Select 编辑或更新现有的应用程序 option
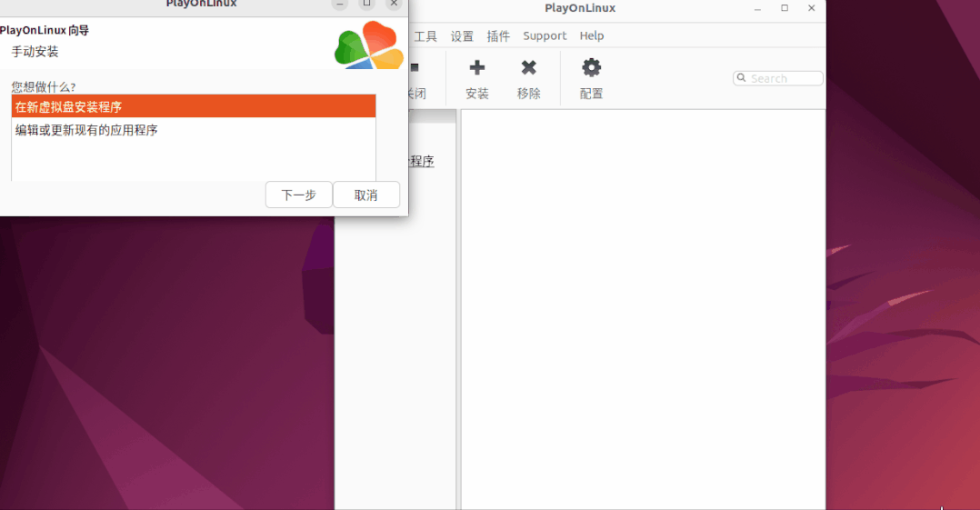 pos(194,130)
